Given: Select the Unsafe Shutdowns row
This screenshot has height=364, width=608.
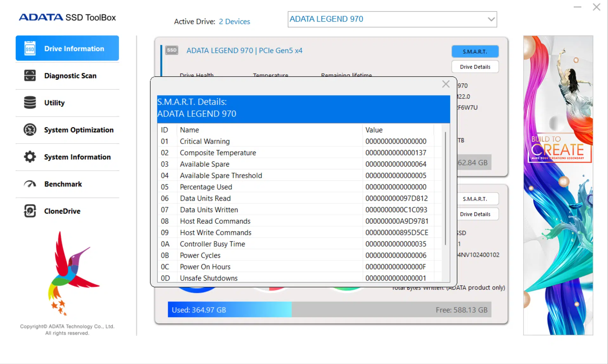Looking at the screenshot, I should coord(300,278).
